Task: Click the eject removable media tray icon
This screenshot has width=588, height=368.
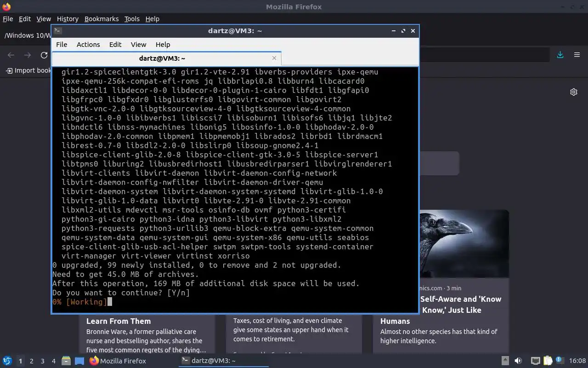Action: tap(505, 361)
